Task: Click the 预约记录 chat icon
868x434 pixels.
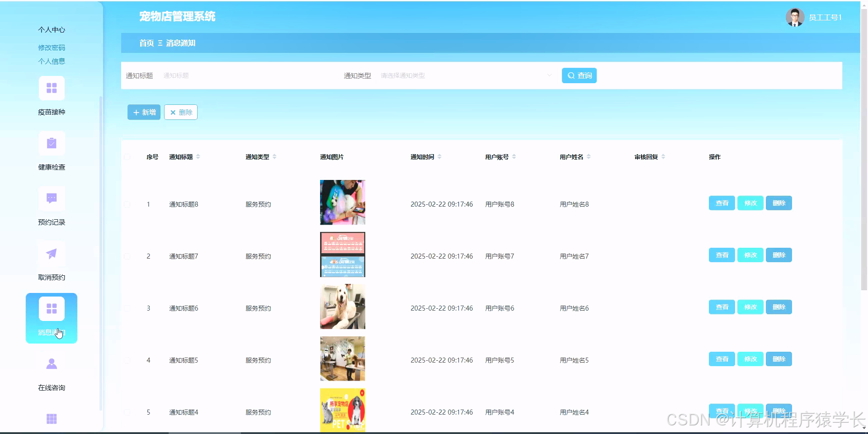Action: click(x=52, y=198)
